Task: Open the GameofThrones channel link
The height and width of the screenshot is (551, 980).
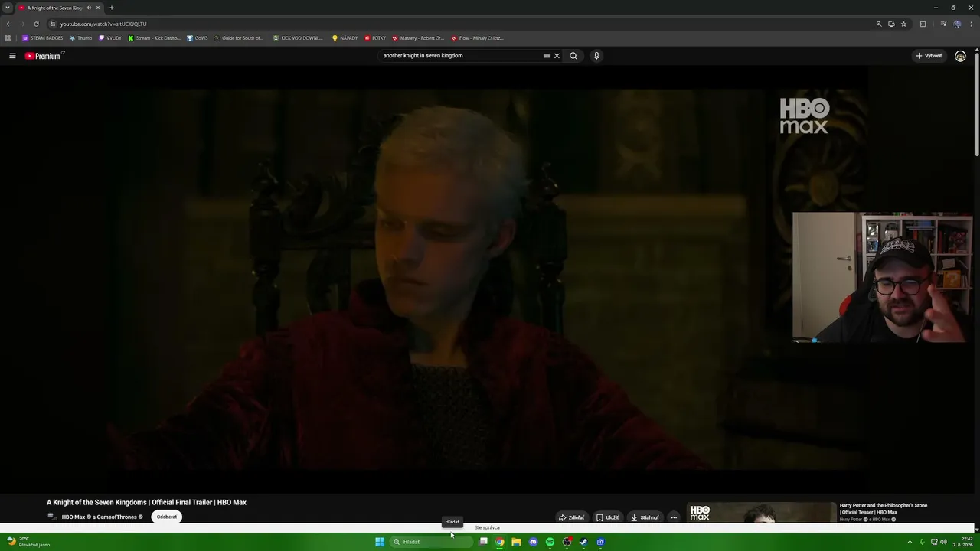Action: click(x=116, y=517)
